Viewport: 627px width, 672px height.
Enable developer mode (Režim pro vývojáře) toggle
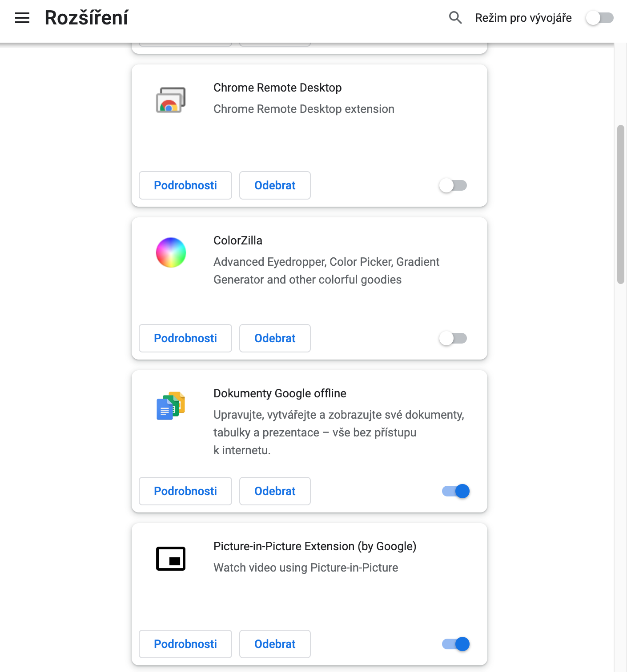click(x=599, y=18)
